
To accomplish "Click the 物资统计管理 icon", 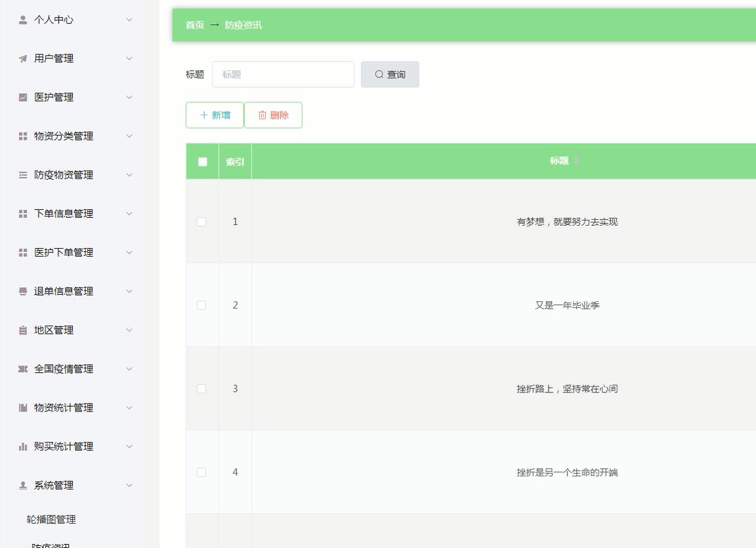I will tap(23, 408).
